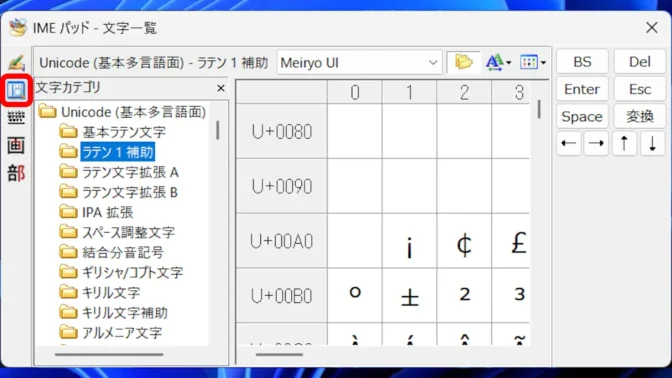Click column header 2
672x378 pixels.
coord(464,92)
